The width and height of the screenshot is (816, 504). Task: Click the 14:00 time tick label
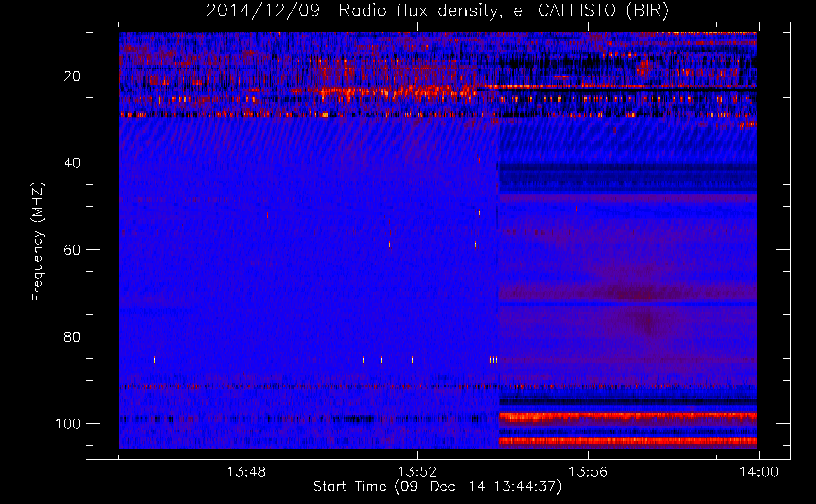coord(759,472)
